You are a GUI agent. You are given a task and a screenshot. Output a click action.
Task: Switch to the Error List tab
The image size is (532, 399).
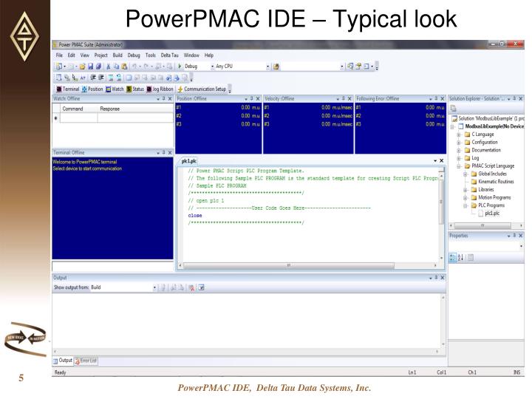[86, 361]
